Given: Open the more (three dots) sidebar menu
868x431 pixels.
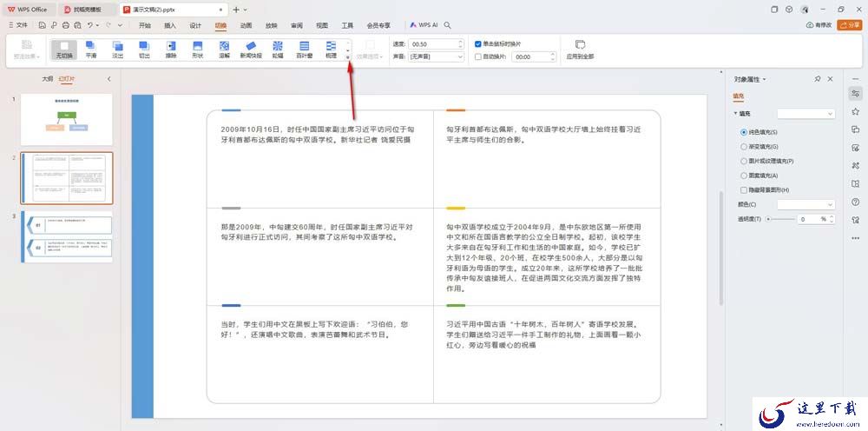Looking at the screenshot, I should click(856, 238).
